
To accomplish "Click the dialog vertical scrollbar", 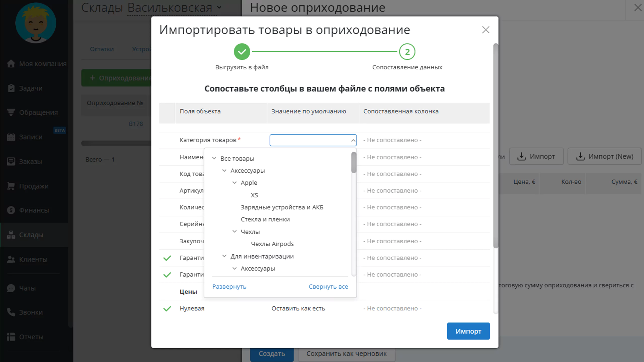I will pos(496,146).
